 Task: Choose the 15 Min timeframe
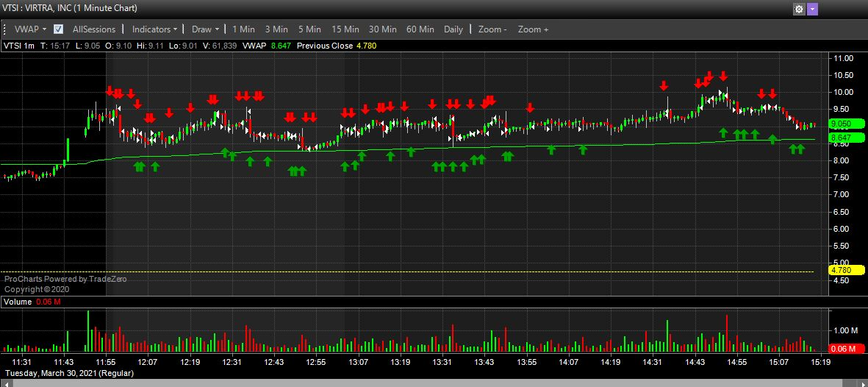(x=345, y=29)
